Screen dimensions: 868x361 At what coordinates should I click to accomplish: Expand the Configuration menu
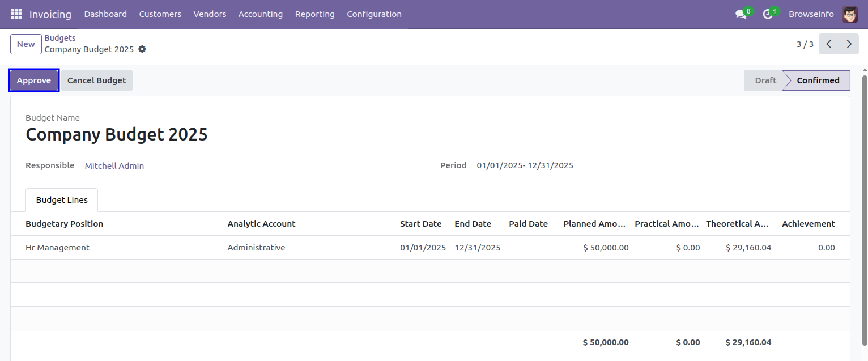[x=374, y=14]
